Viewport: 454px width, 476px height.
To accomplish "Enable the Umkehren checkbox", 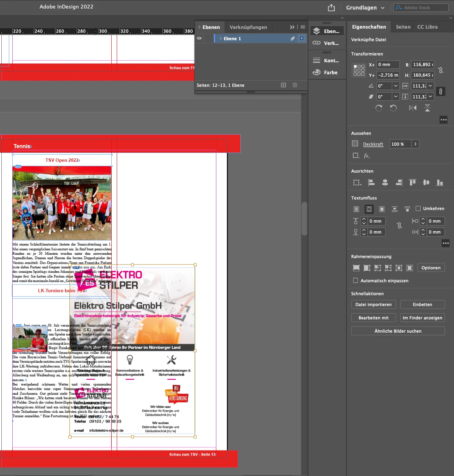I will (x=418, y=208).
